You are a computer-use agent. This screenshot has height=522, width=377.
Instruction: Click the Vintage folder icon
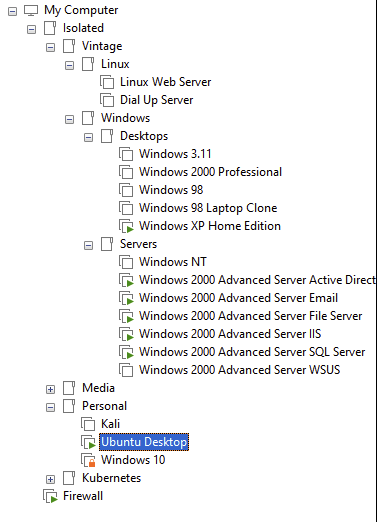pyautogui.click(x=69, y=46)
